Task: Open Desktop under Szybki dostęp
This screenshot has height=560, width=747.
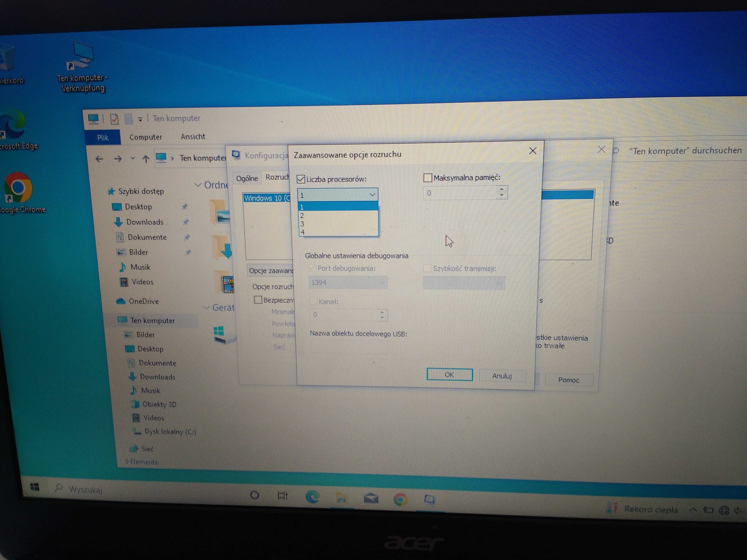Action: coord(138,207)
